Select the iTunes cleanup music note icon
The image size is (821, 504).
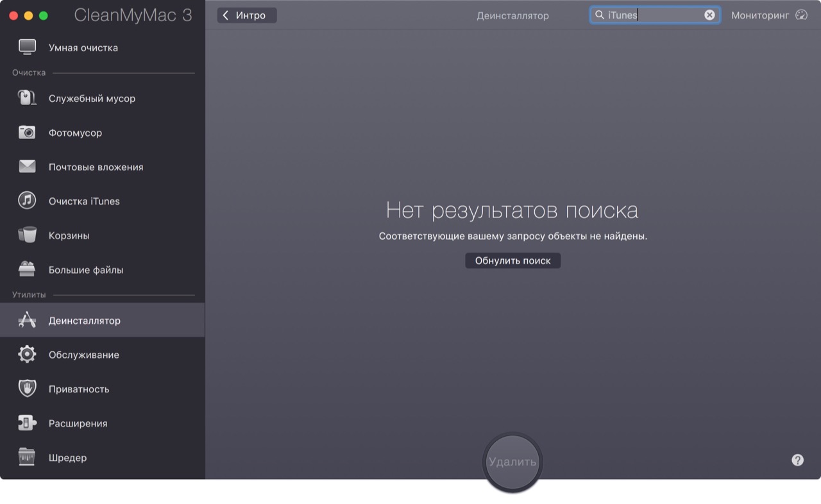pyautogui.click(x=27, y=201)
